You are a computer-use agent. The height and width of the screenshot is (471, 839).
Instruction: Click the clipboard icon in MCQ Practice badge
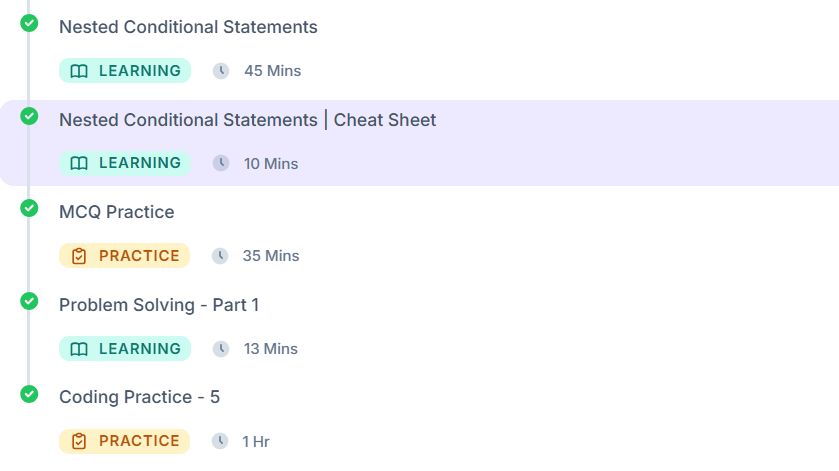79,256
